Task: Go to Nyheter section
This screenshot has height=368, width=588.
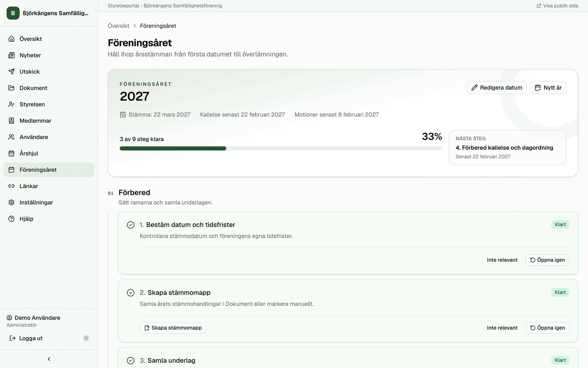Action: [x=49, y=55]
